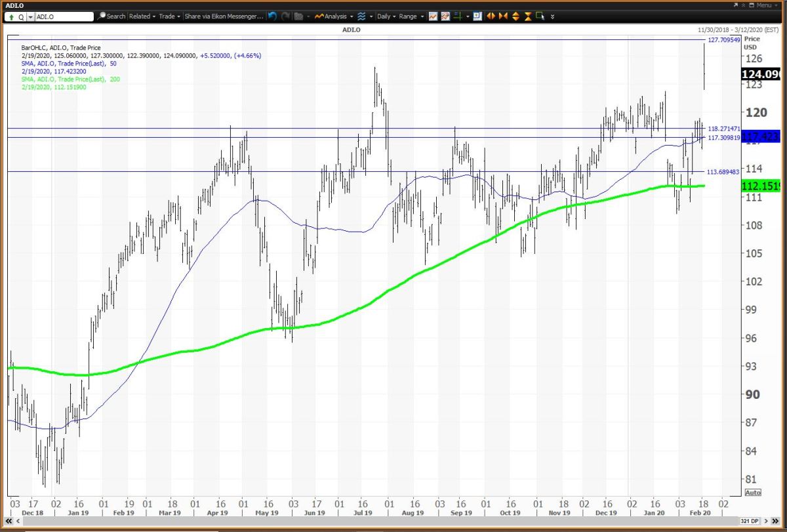
Task: Click the green crosshair cursor icon
Action: point(456,16)
